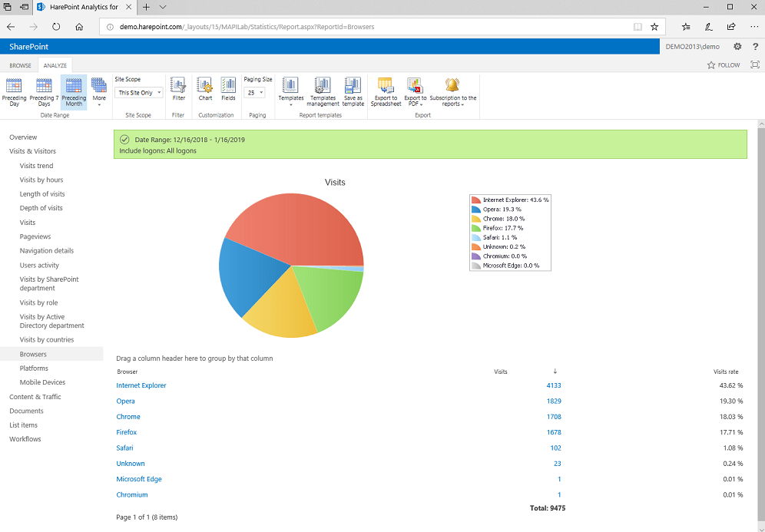The image size is (765, 532).
Task: Click Save as template
Action: click(353, 92)
